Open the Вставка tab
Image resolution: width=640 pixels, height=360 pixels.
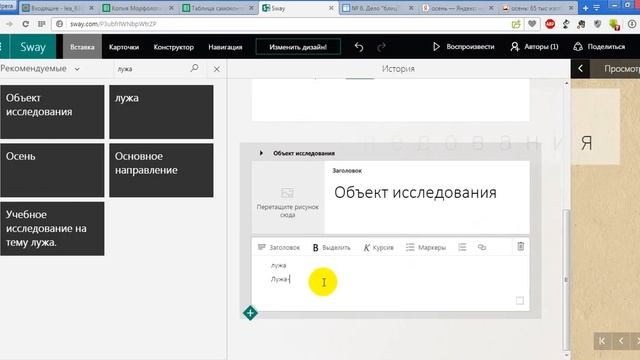click(82, 47)
